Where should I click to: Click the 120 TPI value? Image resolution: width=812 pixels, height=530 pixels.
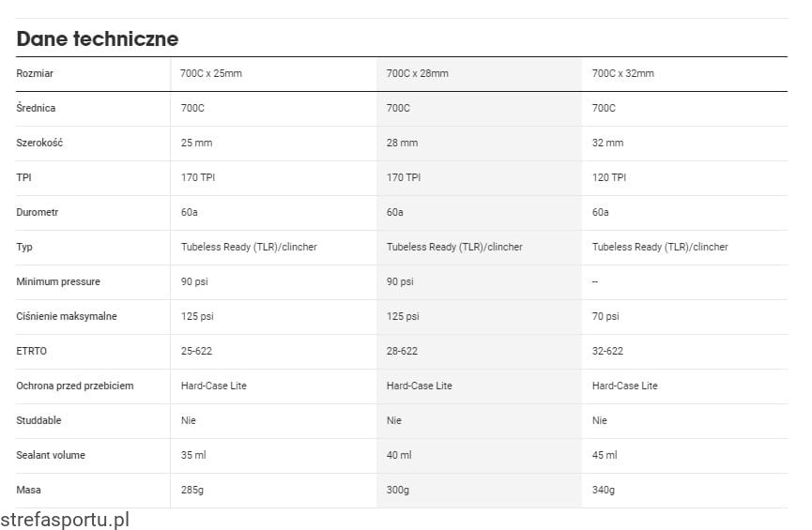coord(608,177)
